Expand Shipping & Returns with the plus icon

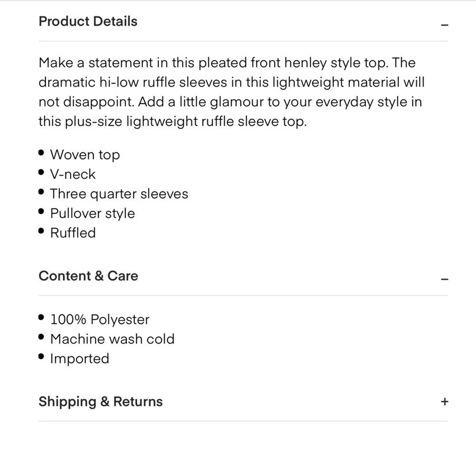(x=445, y=402)
